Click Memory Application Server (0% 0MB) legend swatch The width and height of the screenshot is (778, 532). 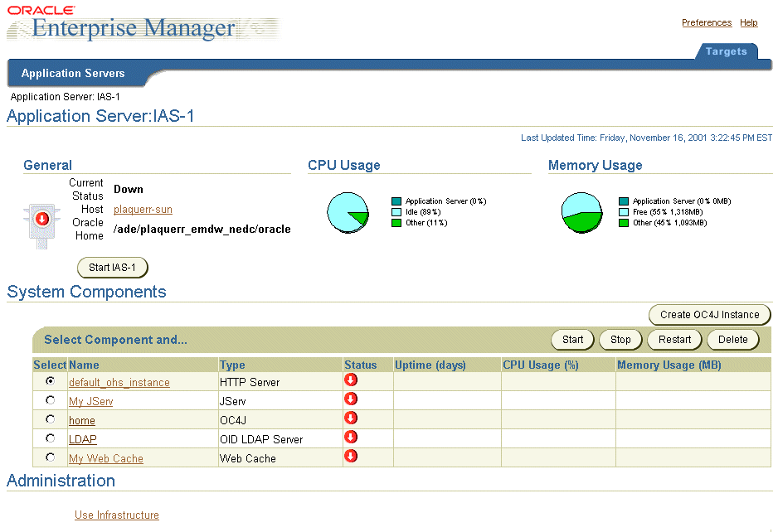(x=624, y=201)
